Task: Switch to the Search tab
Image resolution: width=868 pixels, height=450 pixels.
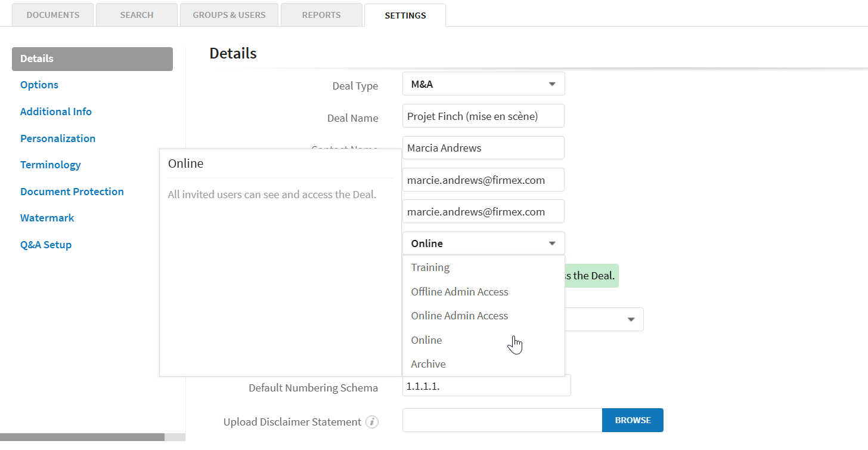Action: (x=137, y=15)
